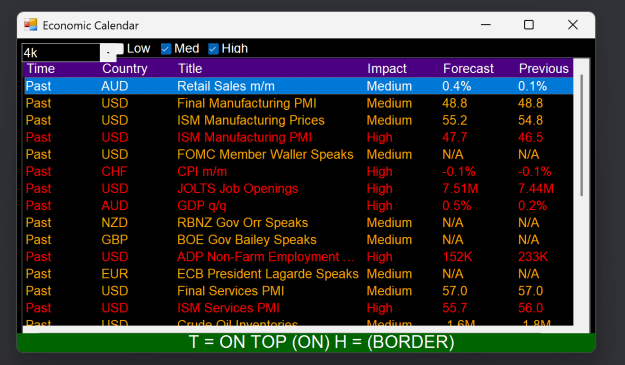This screenshot has width=625, height=365.
Task: Click the 7.51M forecast value
Action: [460, 188]
